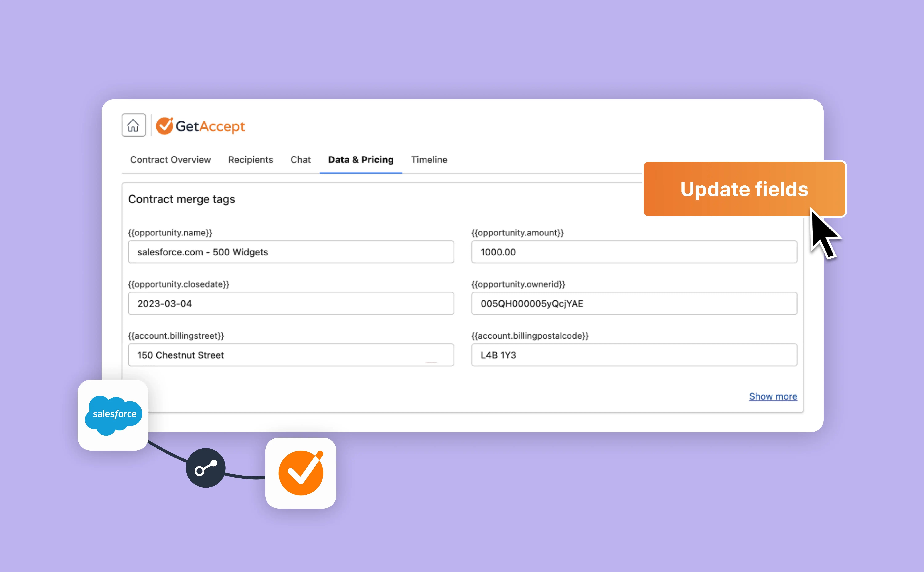The image size is (924, 572).
Task: Click the home icon button
Action: 134,125
